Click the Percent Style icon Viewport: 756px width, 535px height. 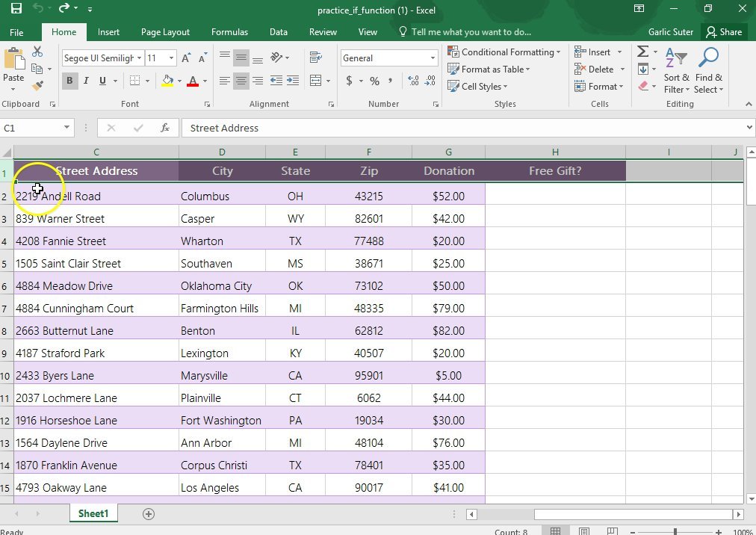(x=374, y=81)
